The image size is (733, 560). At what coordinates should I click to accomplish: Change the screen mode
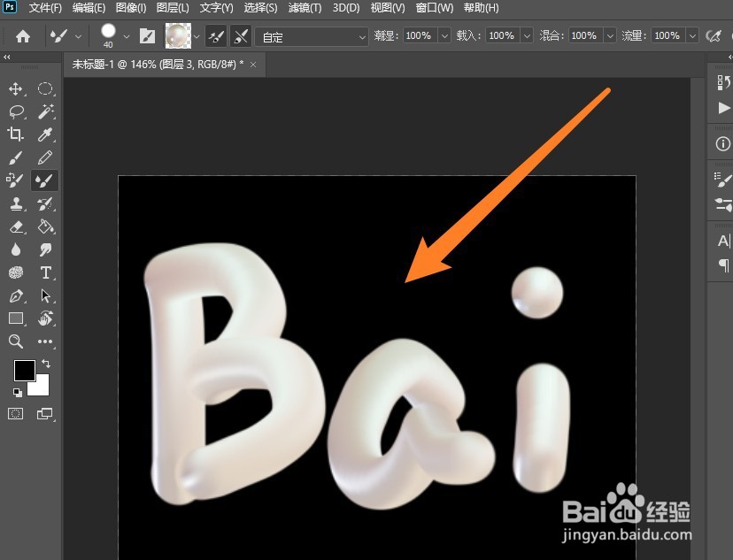[x=45, y=413]
